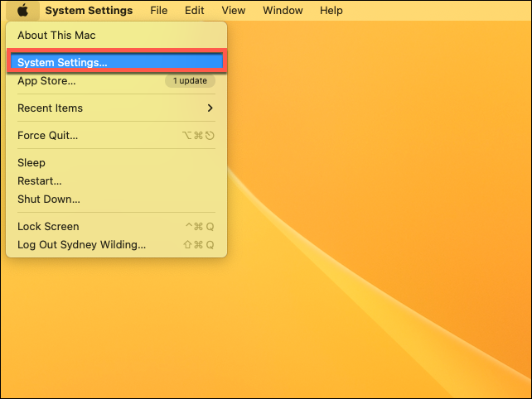The height and width of the screenshot is (399, 532).
Task: Select Restart… in the Apple menu
Action: (x=40, y=181)
